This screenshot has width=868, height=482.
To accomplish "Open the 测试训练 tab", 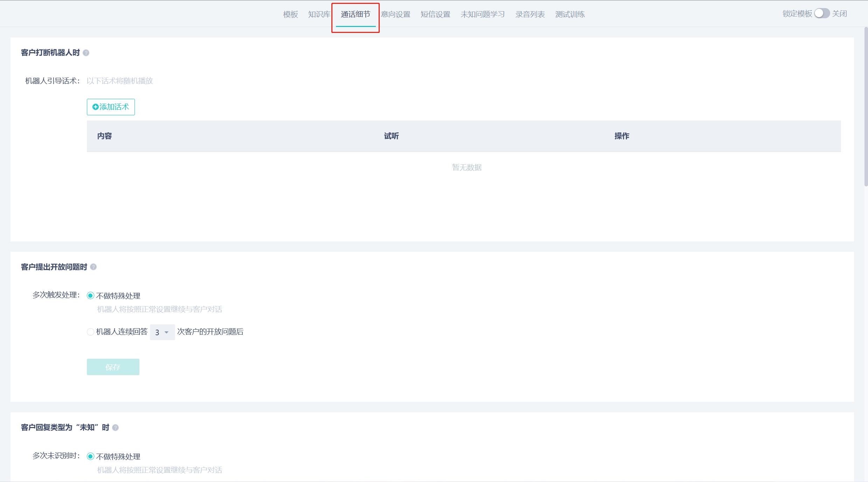I will (570, 14).
